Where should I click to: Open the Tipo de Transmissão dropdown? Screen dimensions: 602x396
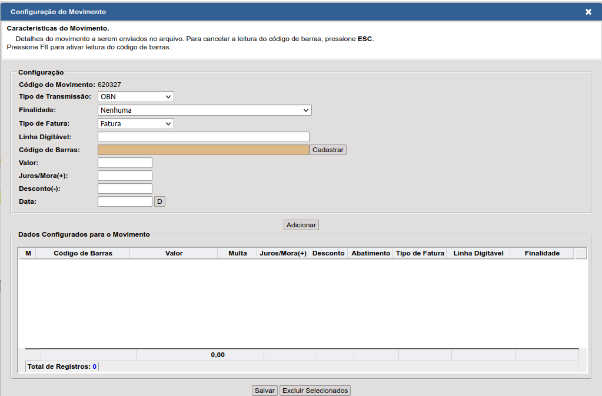pyautogui.click(x=136, y=96)
